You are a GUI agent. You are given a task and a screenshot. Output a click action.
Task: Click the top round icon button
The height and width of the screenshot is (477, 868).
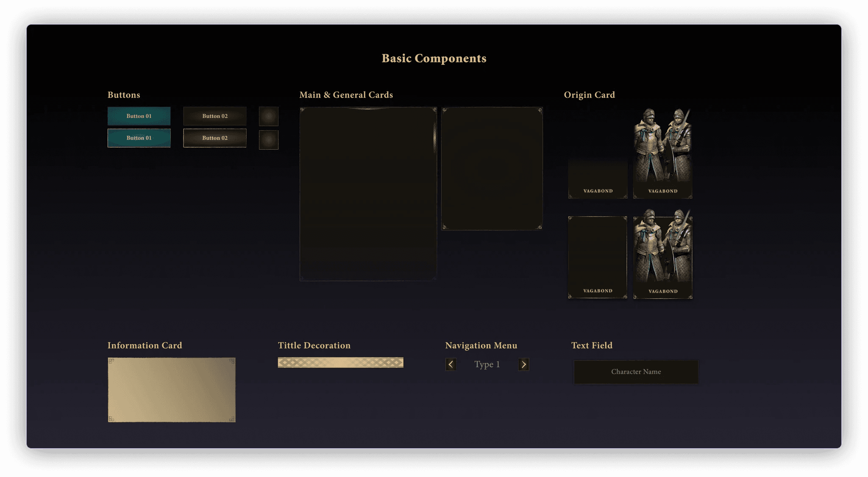(x=269, y=116)
